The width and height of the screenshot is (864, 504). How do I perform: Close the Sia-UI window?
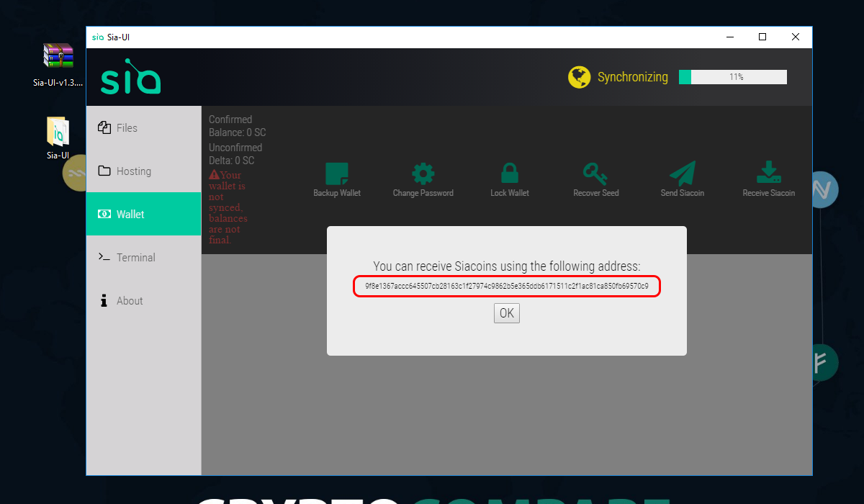(796, 37)
